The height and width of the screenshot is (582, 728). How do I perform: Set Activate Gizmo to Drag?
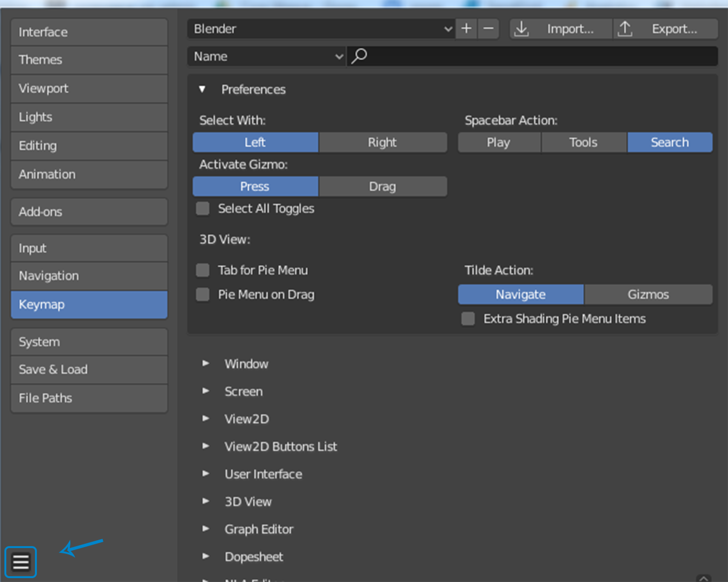(382, 186)
